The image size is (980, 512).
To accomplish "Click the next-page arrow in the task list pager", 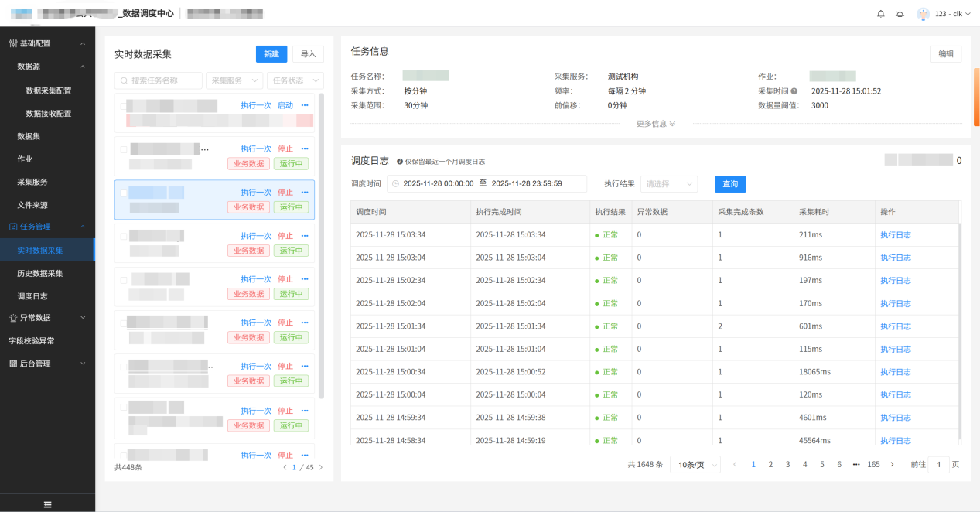I will (321, 467).
